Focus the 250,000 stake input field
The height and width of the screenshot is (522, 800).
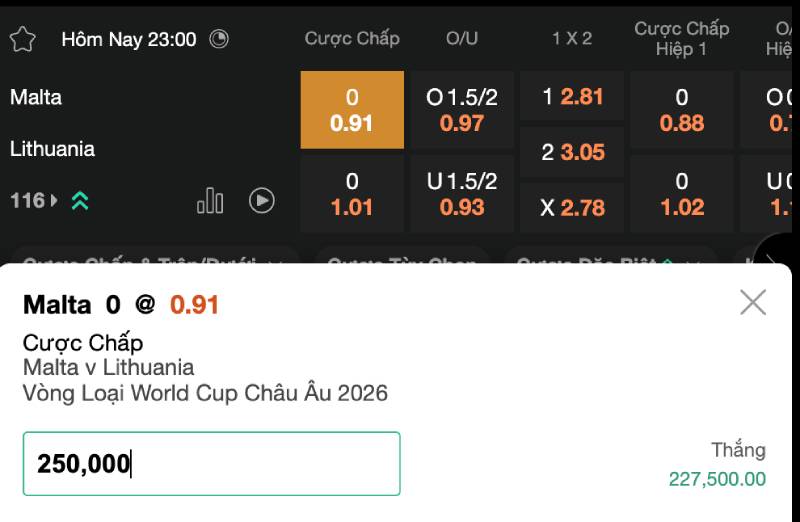pyautogui.click(x=212, y=463)
